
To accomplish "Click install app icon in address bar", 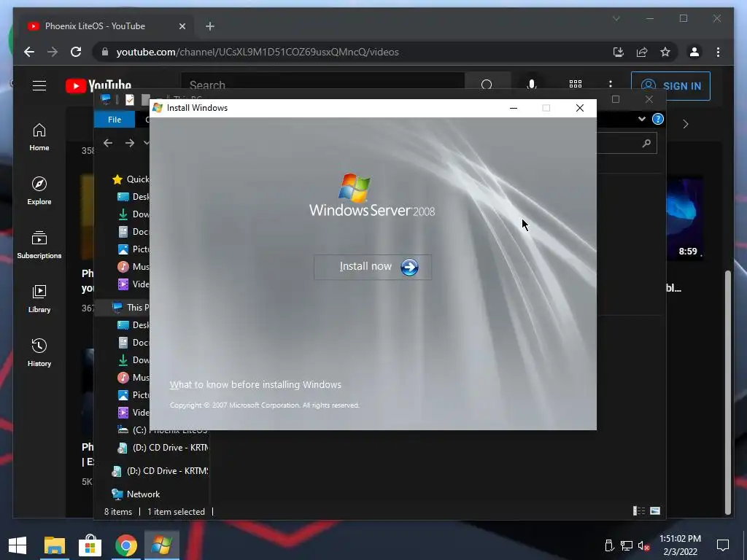I will [619, 52].
